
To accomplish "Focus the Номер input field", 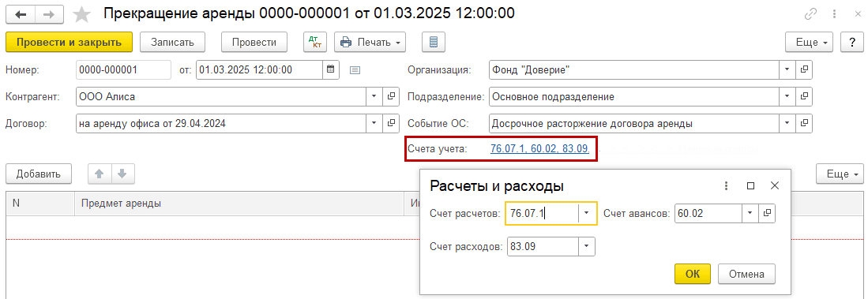I will coord(123,69).
